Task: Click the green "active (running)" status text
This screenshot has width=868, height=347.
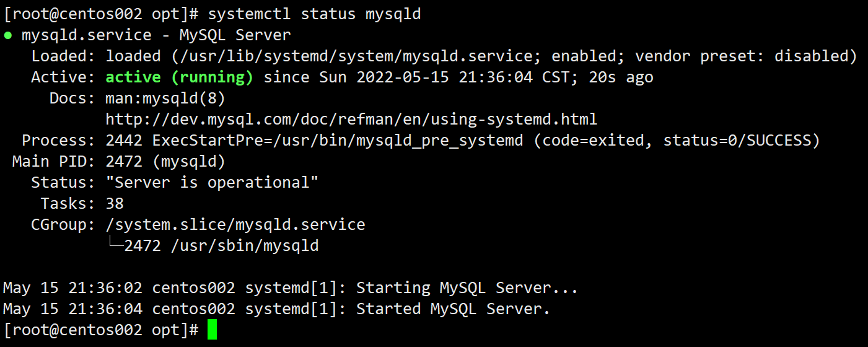Action: (179, 77)
